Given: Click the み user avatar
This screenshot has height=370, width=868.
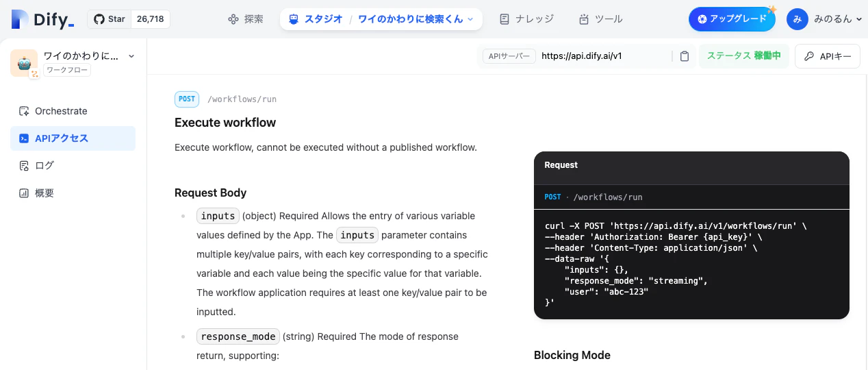Looking at the screenshot, I should point(797,19).
